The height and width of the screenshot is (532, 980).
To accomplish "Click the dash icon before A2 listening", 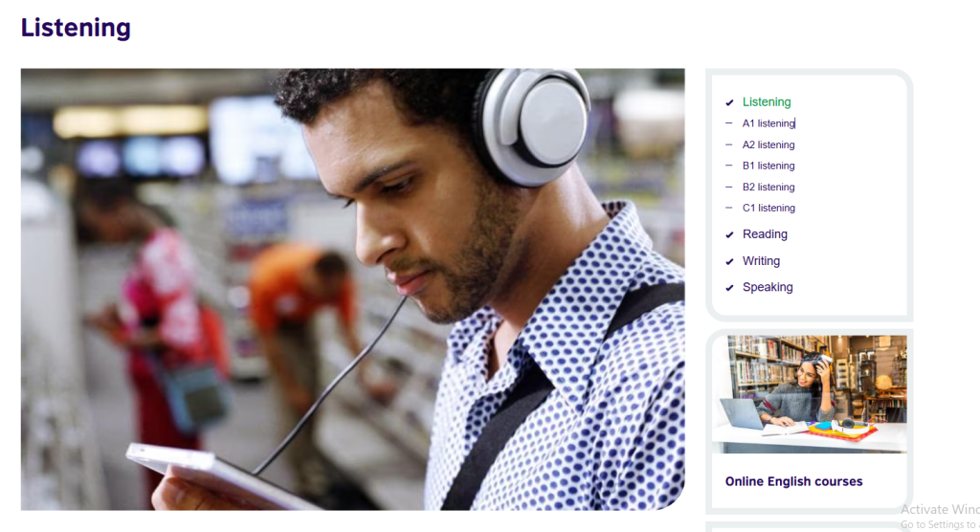I will pyautogui.click(x=728, y=144).
